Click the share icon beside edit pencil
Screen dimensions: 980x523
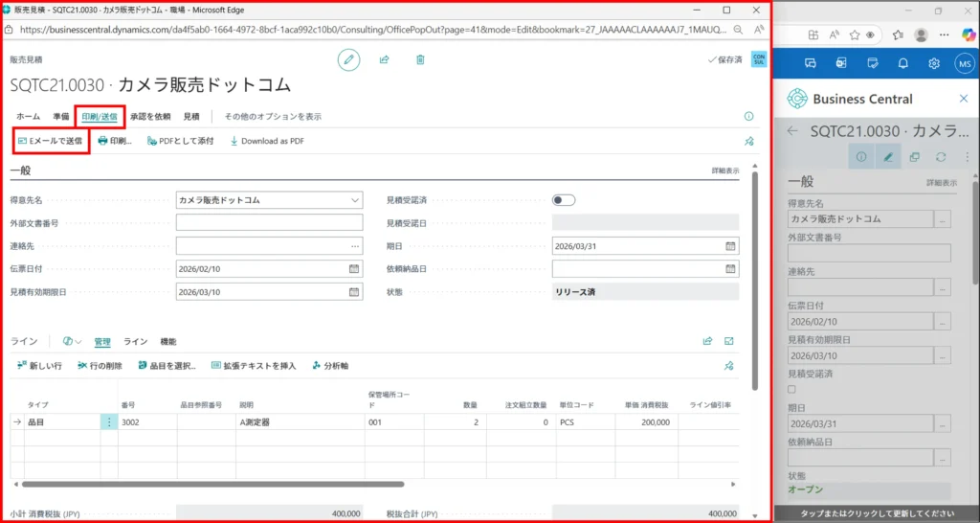(x=384, y=59)
